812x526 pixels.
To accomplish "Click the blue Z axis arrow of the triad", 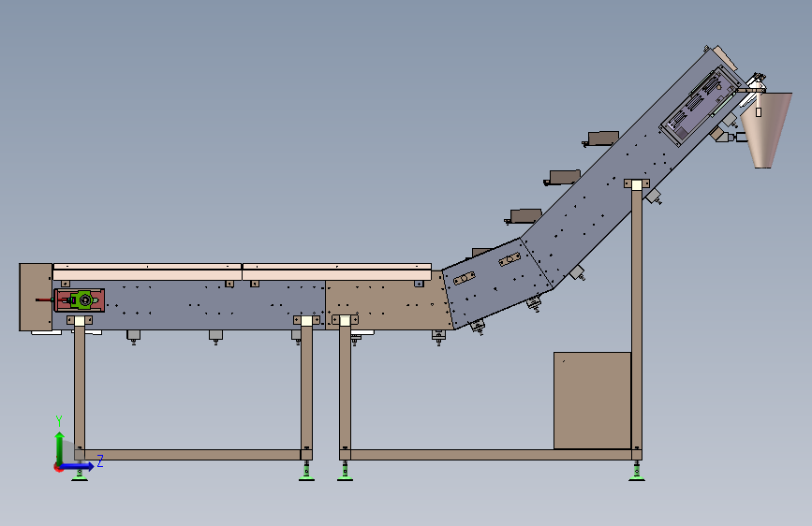I will 78,466.
